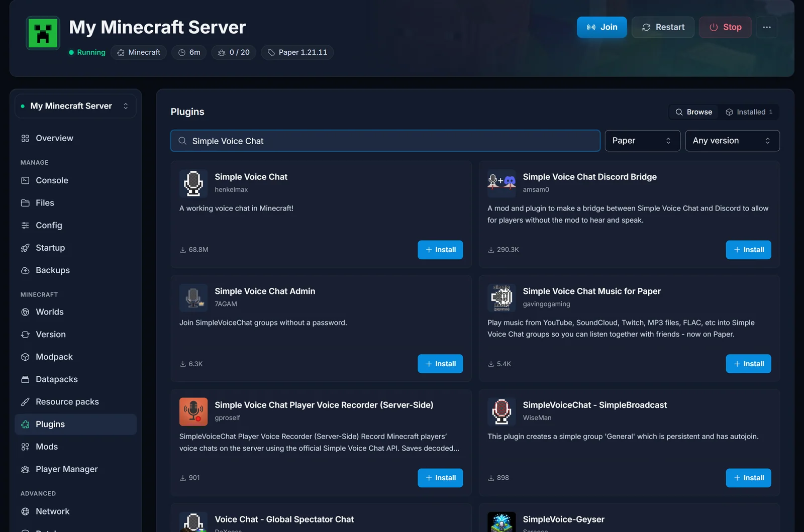Open Voice Chat - Global Spectator Chat title
Viewport: 804px width, 532px height.
pos(284,519)
